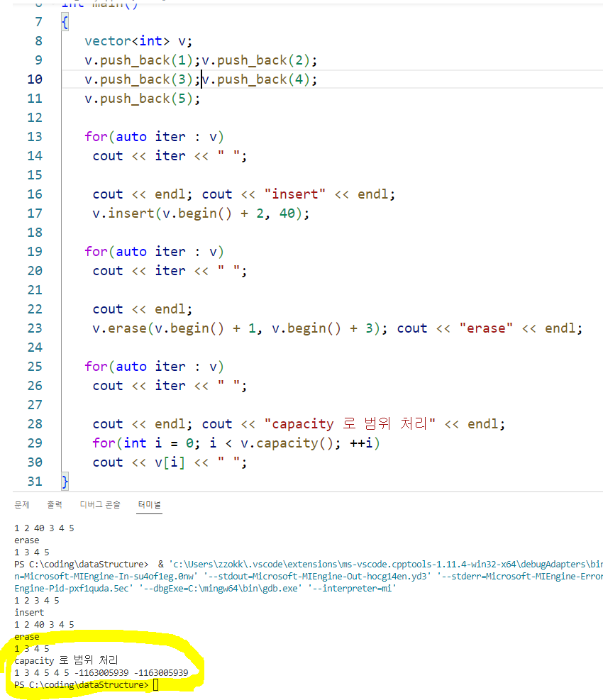Click v.push_back(2) on line 9
This screenshot has width=603, height=700.
pyautogui.click(x=255, y=60)
